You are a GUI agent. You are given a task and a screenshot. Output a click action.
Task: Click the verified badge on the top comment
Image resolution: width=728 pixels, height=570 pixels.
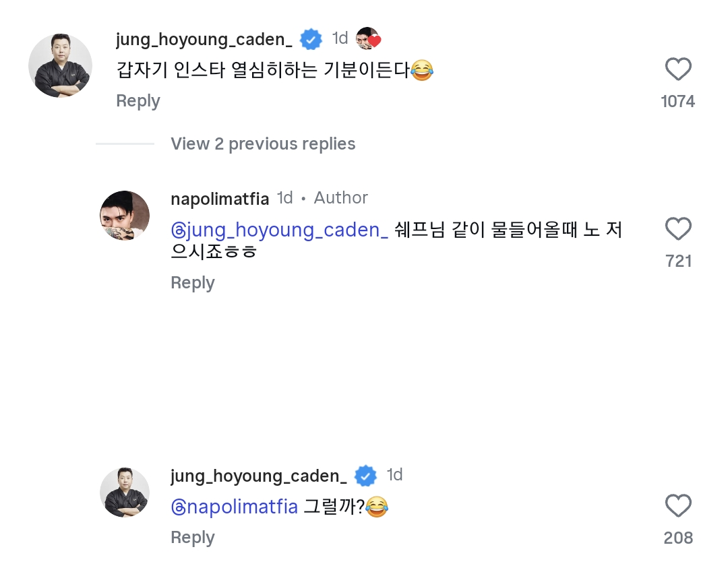(310, 39)
